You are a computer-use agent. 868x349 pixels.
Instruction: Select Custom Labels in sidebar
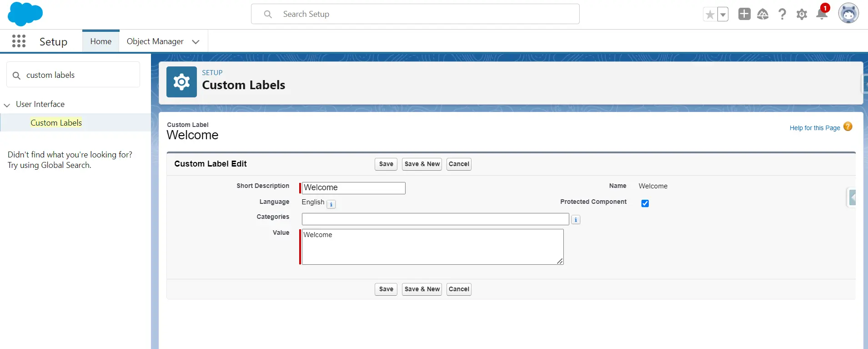click(56, 123)
